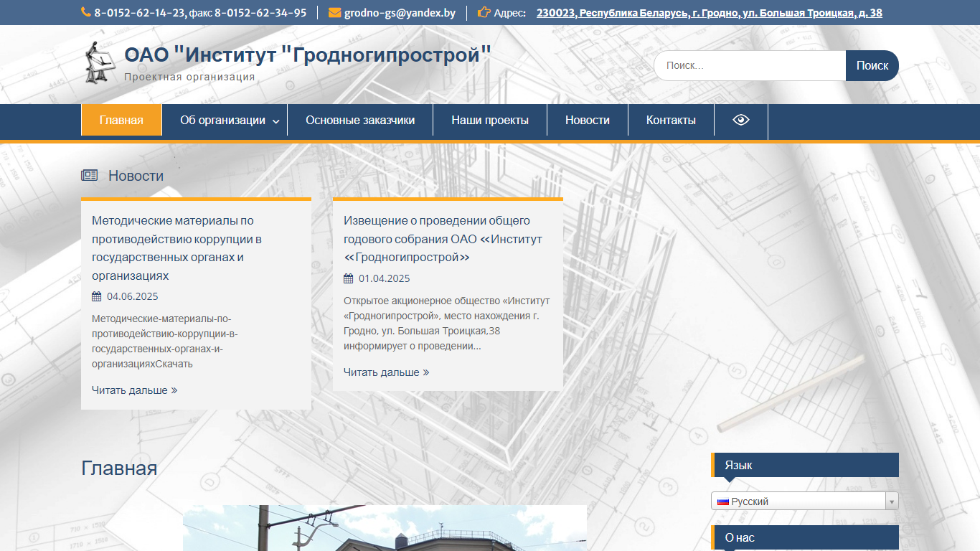
Task: Click the institute drafting-table logo
Action: point(99,62)
